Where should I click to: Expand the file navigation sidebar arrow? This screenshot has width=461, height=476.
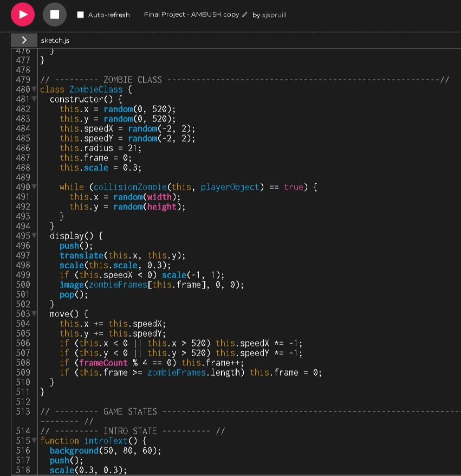(24, 40)
